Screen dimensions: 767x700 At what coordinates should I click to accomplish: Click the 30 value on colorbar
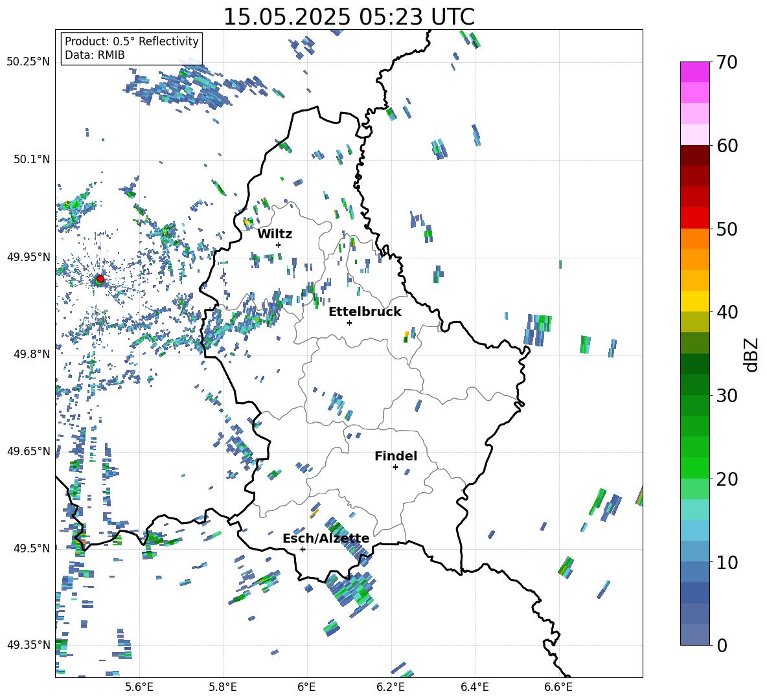727,396
